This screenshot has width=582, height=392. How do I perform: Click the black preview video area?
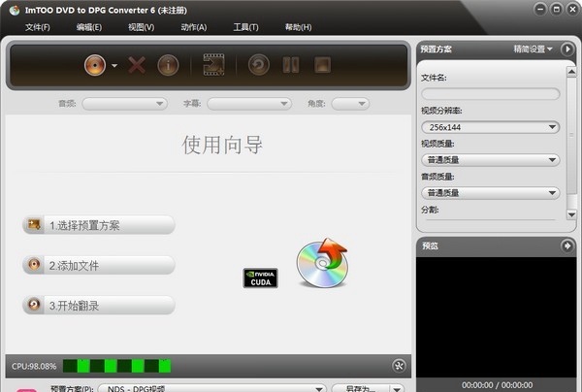(496, 317)
